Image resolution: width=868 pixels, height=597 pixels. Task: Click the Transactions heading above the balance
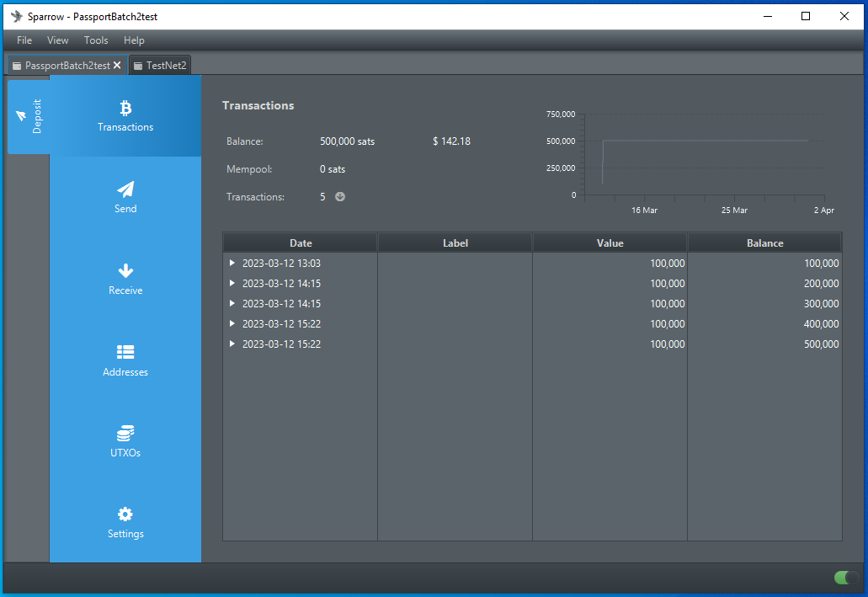tap(258, 105)
